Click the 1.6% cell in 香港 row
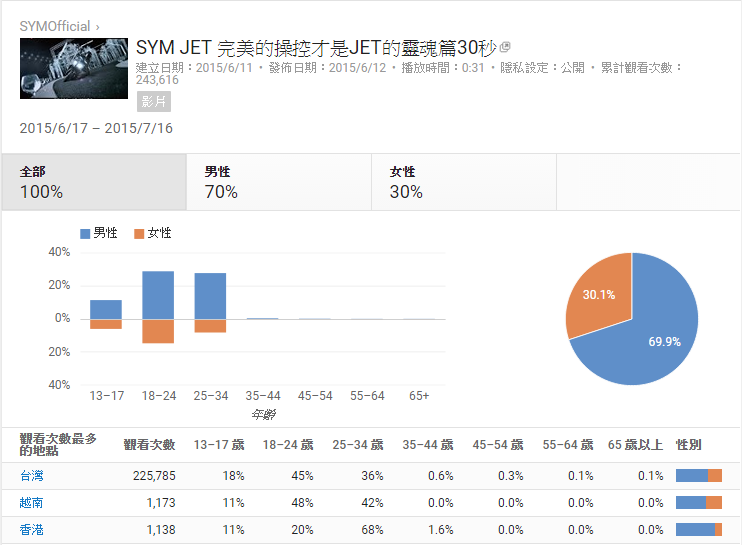This screenshot has width=742, height=545. pyautogui.click(x=441, y=530)
